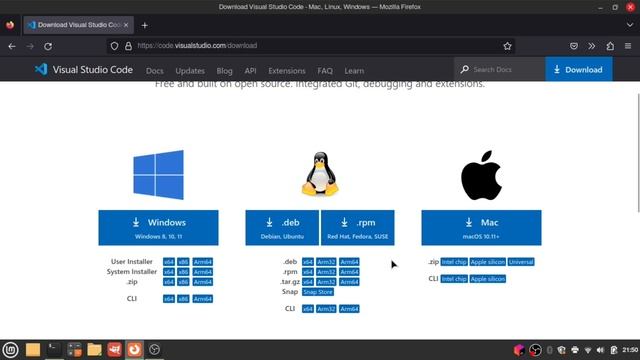Open the OBS Studio tray icon

535,350
